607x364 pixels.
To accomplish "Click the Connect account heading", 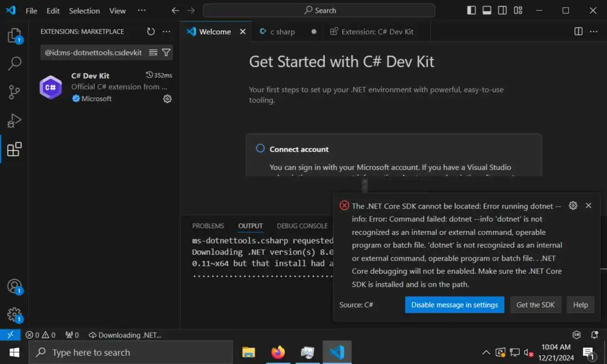I will click(299, 149).
